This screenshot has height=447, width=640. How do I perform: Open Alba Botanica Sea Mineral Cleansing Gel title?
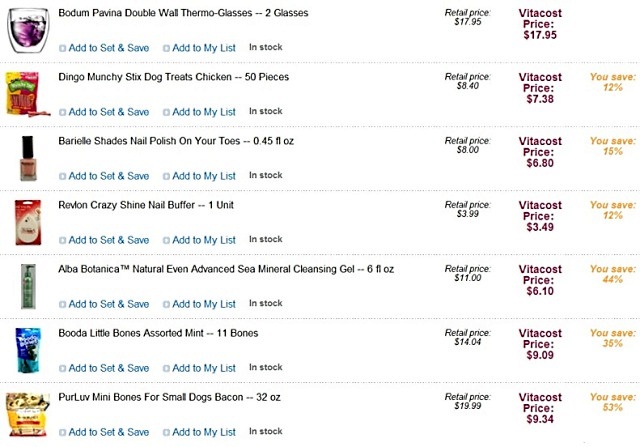226,269
